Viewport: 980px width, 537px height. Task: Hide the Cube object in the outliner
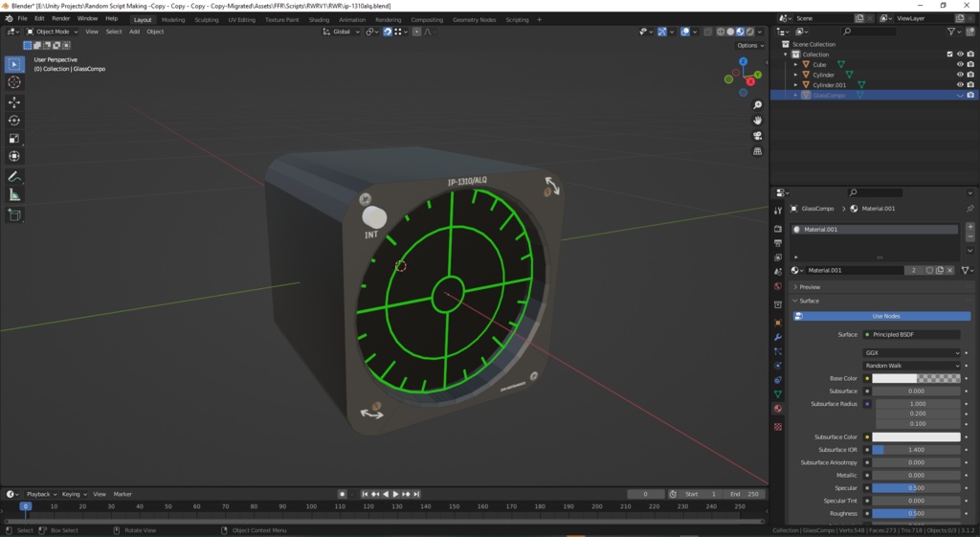[x=960, y=64]
